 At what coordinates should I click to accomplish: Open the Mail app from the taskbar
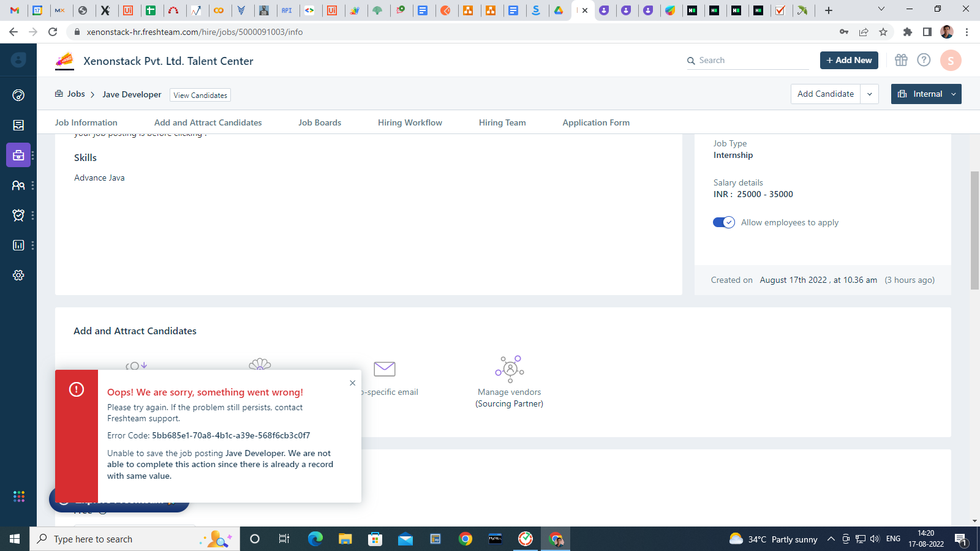[x=405, y=539]
